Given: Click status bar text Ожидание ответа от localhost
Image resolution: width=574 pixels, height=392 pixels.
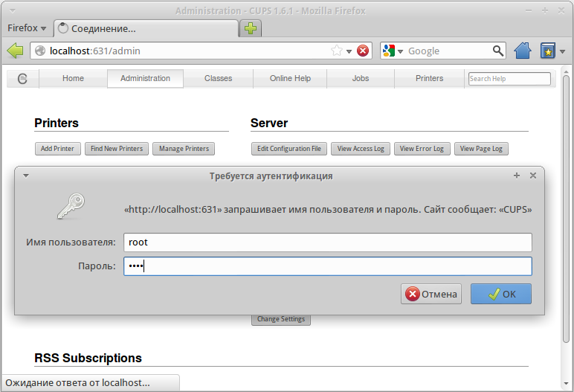Looking at the screenshot, I should click(x=77, y=383).
